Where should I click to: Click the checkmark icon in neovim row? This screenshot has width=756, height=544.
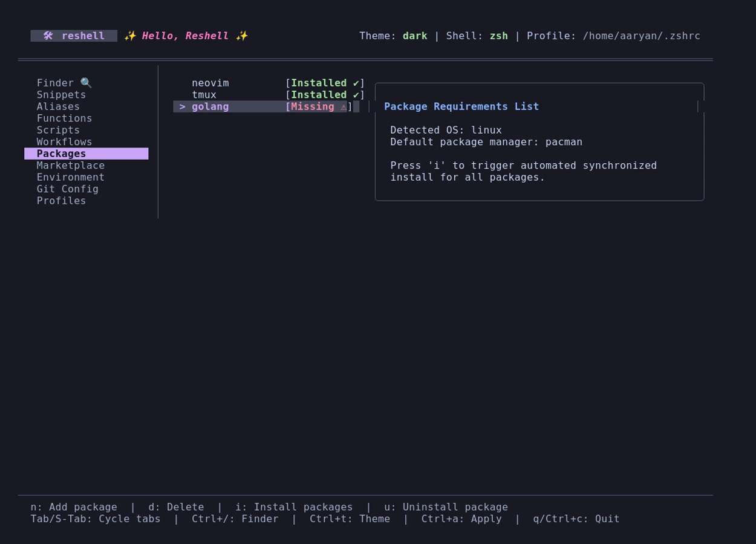click(x=356, y=83)
